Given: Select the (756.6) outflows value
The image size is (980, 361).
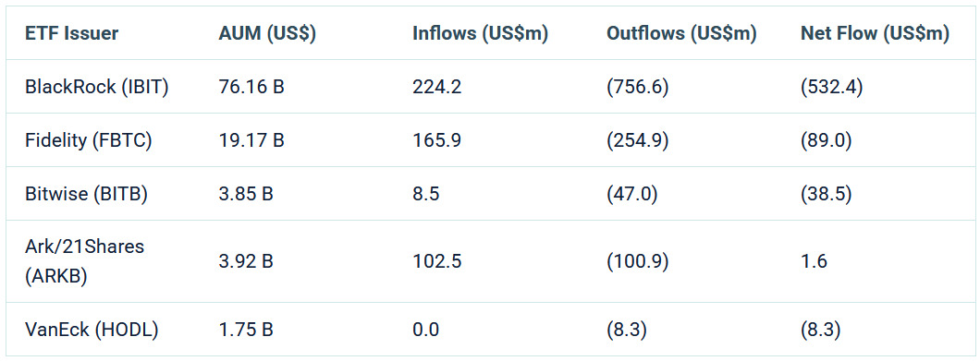Looking at the screenshot, I should click(638, 87).
